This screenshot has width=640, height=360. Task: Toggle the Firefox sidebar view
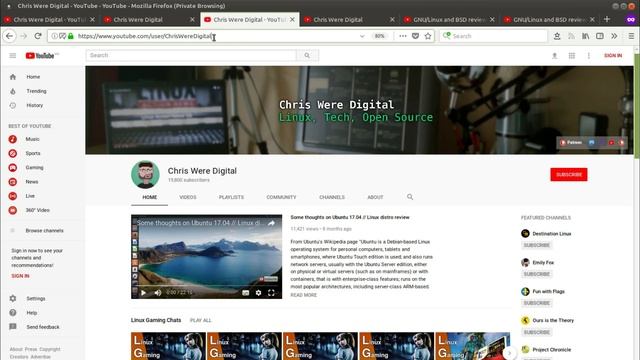(x=600, y=36)
